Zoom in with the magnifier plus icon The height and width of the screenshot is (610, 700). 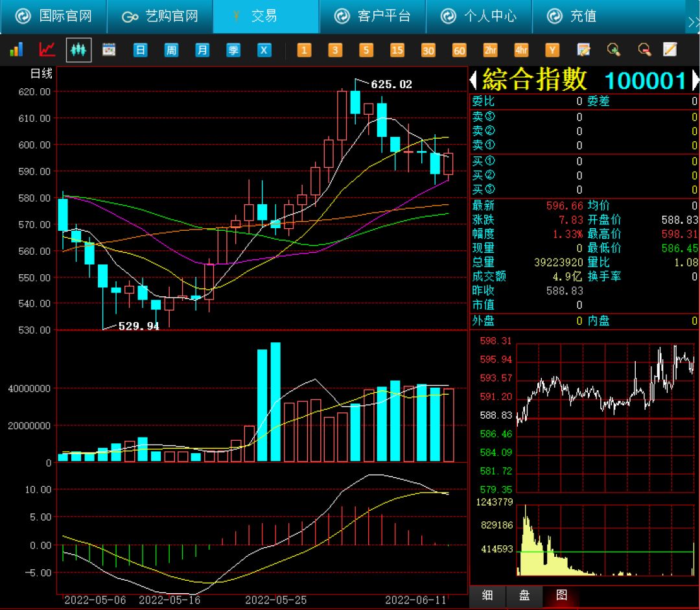point(614,49)
